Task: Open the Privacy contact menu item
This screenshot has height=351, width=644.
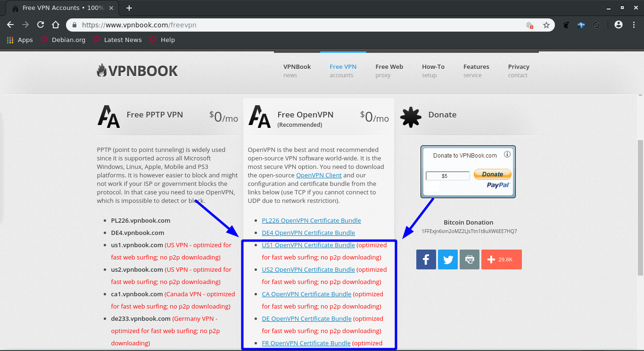Action: coord(519,71)
